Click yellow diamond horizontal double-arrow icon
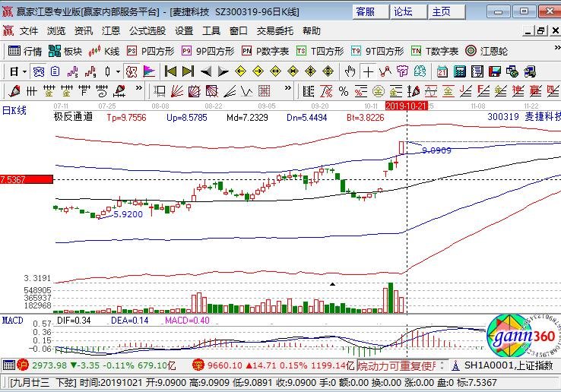Image resolution: width=561 pixels, height=392 pixels. coord(275,72)
